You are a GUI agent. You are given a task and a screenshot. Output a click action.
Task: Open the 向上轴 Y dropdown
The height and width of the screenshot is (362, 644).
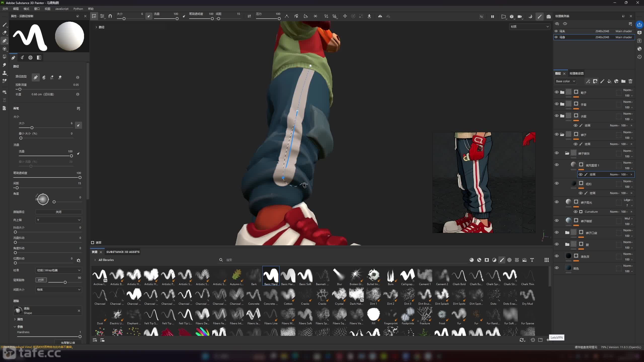pyautogui.click(x=58, y=220)
